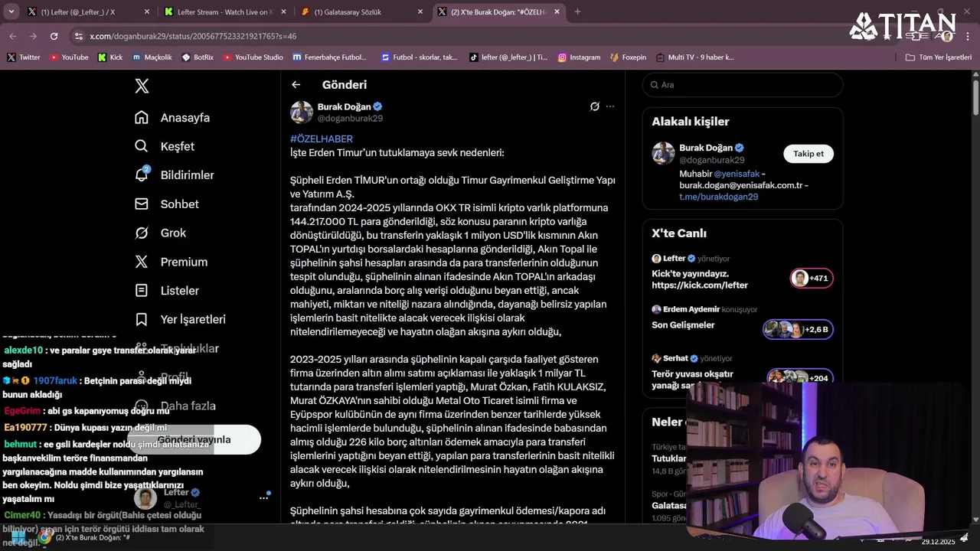Click the Grok icon on Burak Doğan's post
The height and width of the screenshot is (551, 980).
[594, 106]
